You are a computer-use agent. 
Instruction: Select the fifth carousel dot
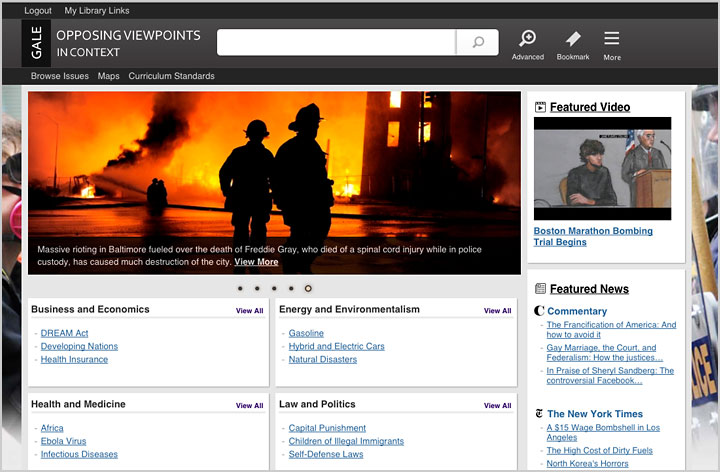coord(308,288)
